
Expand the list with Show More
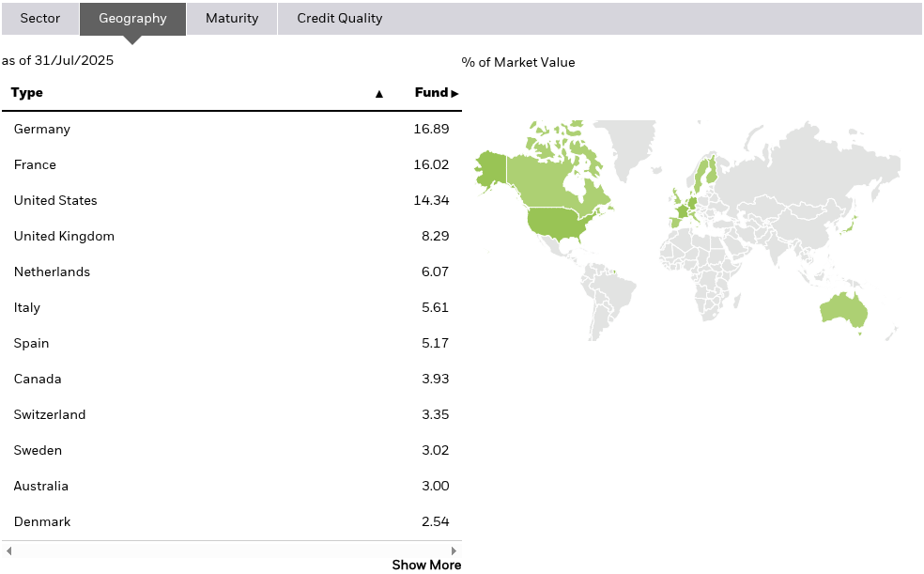[426, 565]
